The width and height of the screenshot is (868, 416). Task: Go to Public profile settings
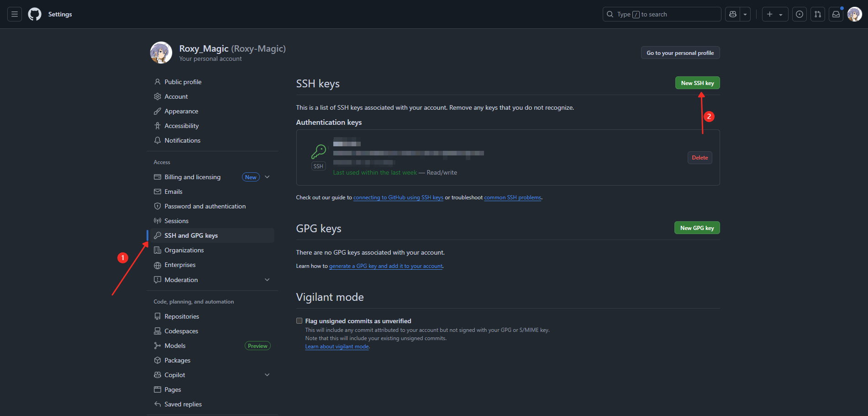[183, 82]
